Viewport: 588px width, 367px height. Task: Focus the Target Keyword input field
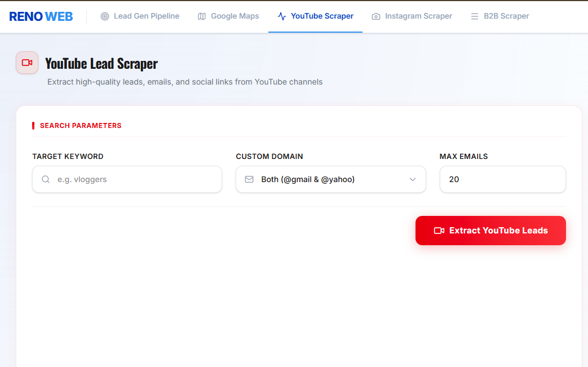point(127,179)
